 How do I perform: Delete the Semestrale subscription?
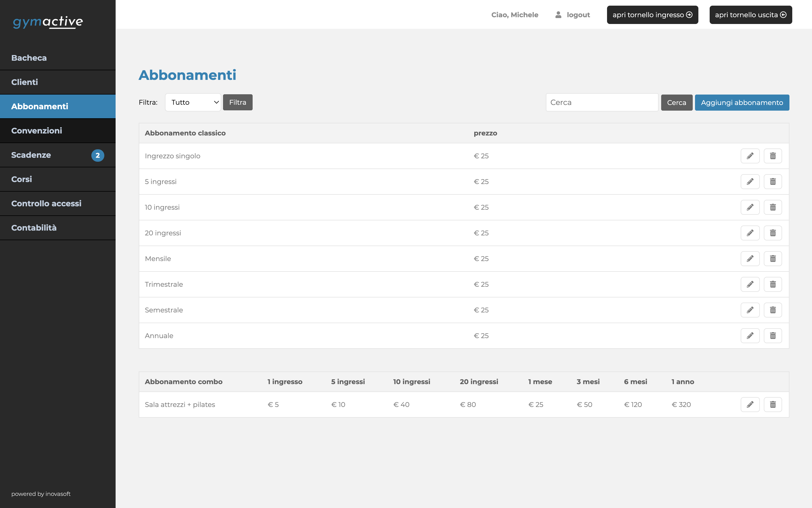pos(773,310)
